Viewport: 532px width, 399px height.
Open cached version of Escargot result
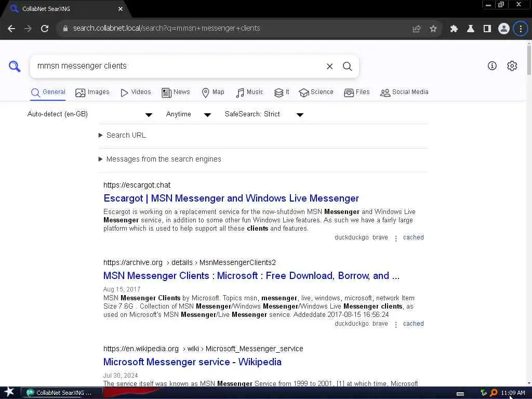point(413,237)
